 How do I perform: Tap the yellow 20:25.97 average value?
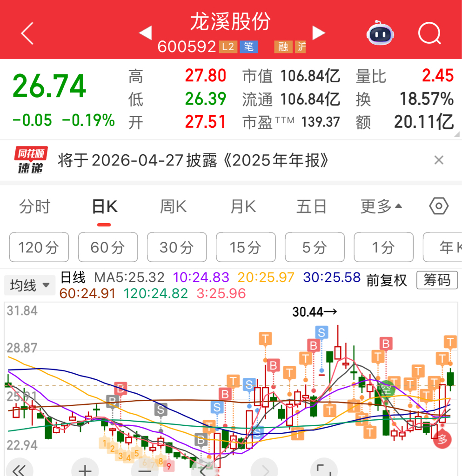coord(266,277)
